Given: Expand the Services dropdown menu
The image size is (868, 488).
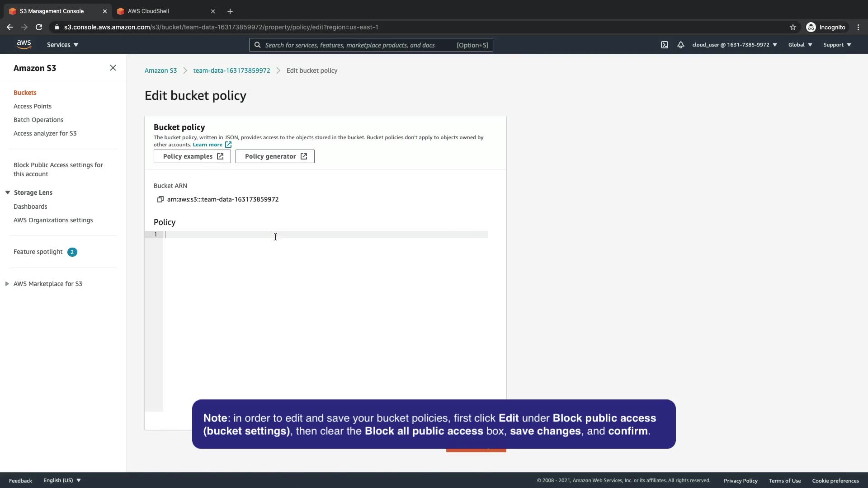Looking at the screenshot, I should [62, 45].
